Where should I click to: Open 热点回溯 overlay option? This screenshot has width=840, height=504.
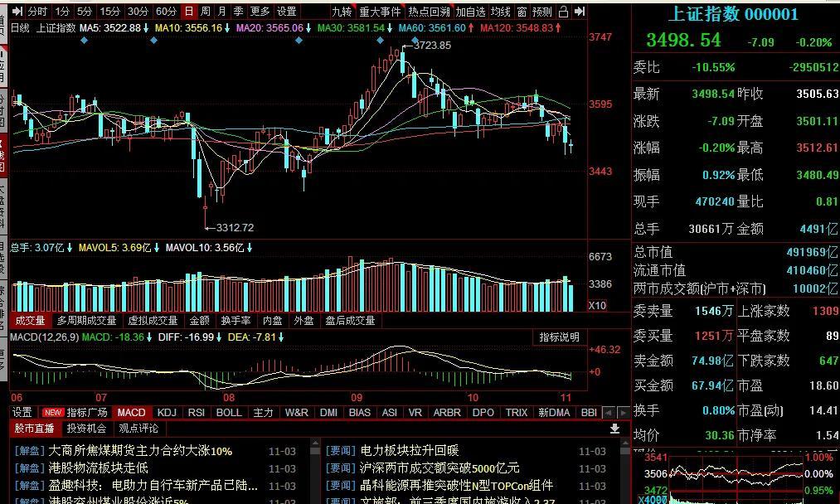(x=429, y=12)
